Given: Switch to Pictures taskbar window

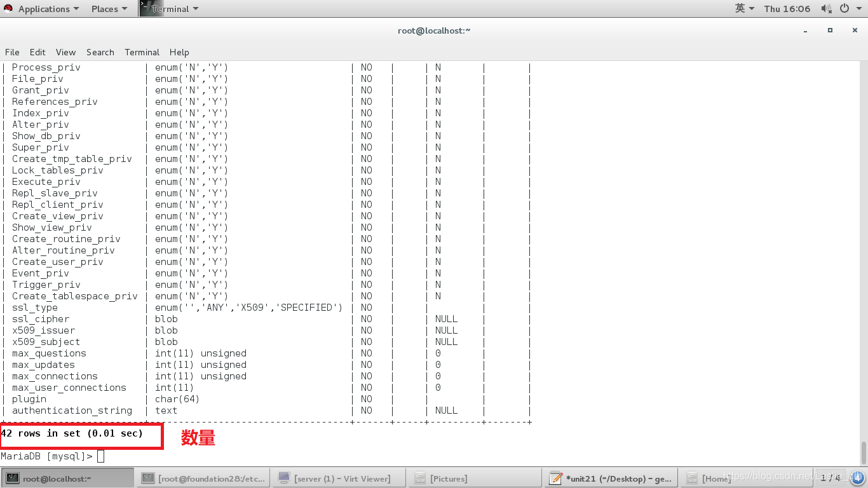Looking at the screenshot, I should (473, 478).
